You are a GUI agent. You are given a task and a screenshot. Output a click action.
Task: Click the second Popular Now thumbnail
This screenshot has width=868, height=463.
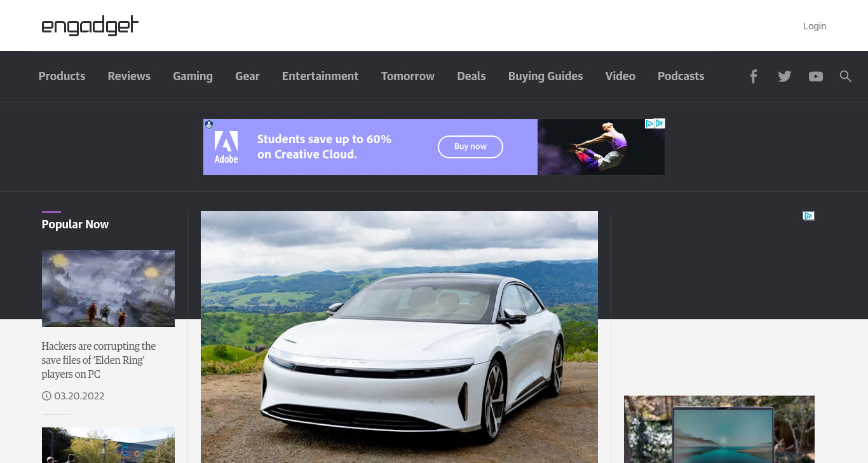click(x=108, y=445)
